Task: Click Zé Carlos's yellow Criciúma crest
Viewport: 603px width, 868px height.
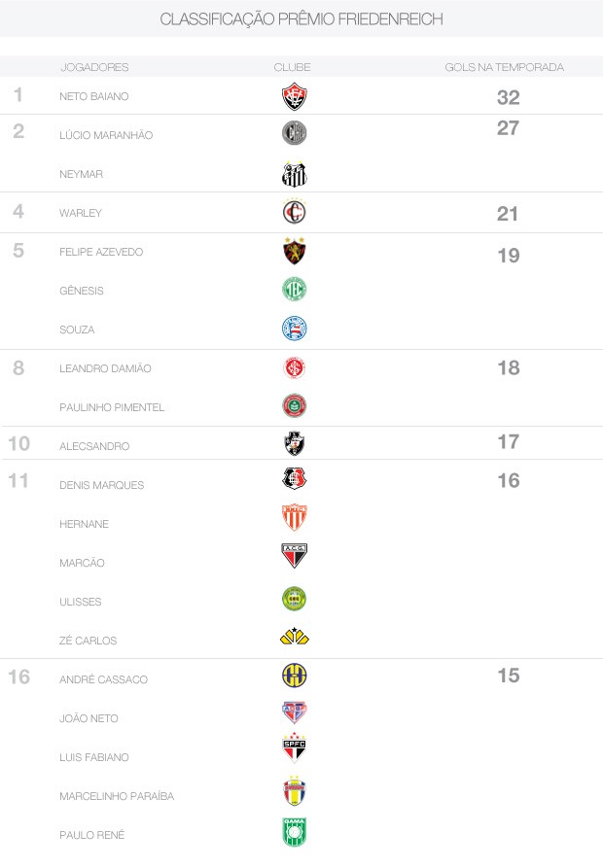Action: pos(294,637)
